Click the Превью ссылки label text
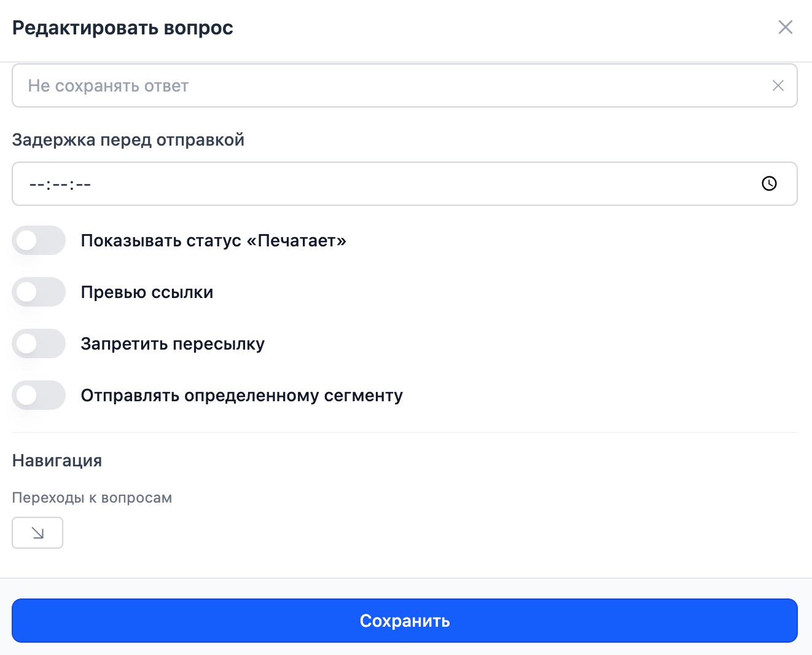812x655 pixels. coord(147,292)
